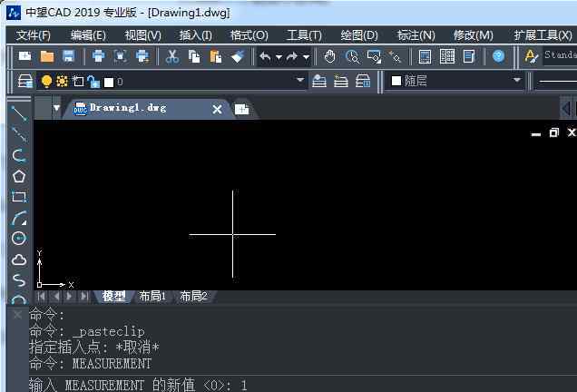Select the Arc tool

tap(19, 218)
